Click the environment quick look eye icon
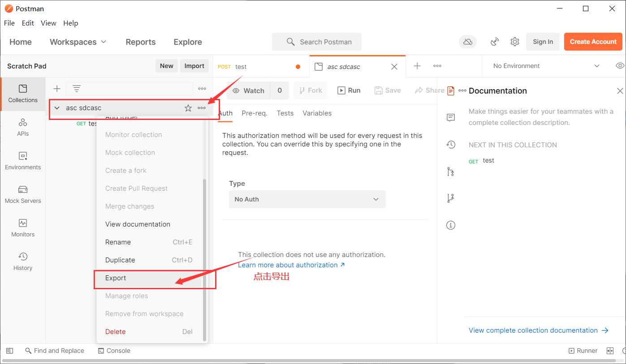The width and height of the screenshot is (626, 364). 620,66
